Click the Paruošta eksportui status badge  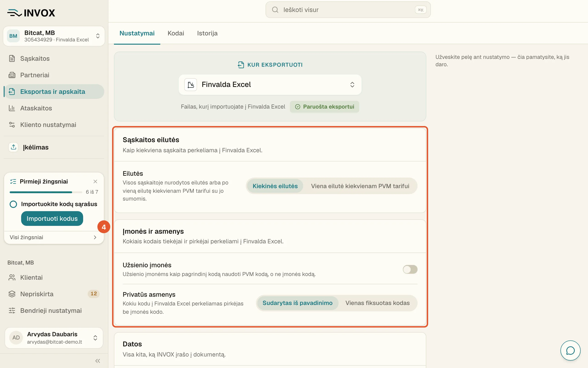pos(324,106)
